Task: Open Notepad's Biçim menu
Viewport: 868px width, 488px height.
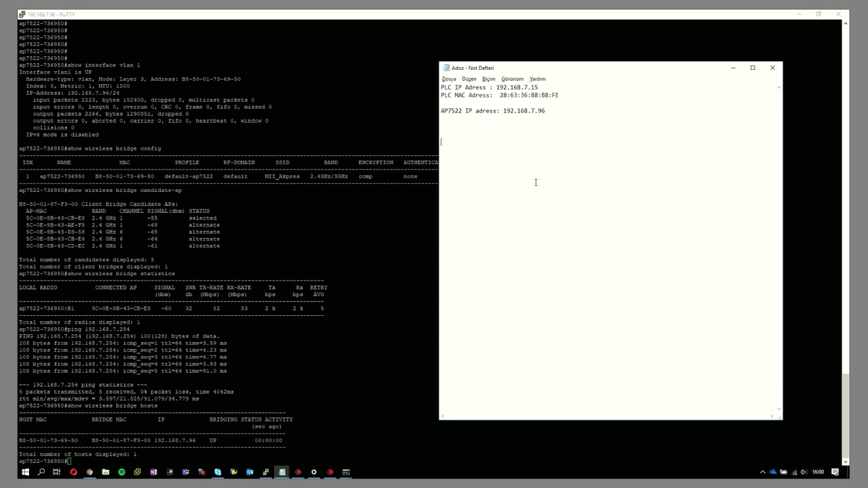Action: click(489, 79)
